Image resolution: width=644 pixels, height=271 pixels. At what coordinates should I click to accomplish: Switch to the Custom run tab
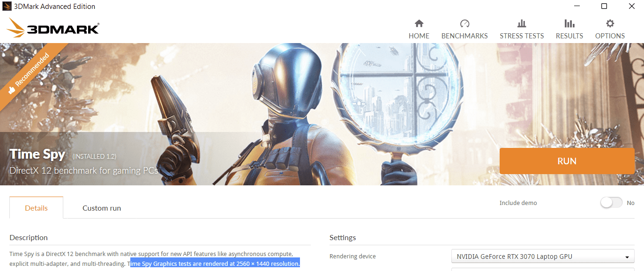102,208
